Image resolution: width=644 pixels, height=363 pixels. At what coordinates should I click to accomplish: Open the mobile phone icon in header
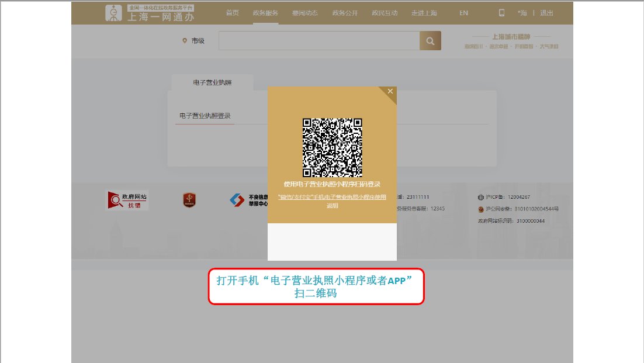pyautogui.click(x=501, y=13)
